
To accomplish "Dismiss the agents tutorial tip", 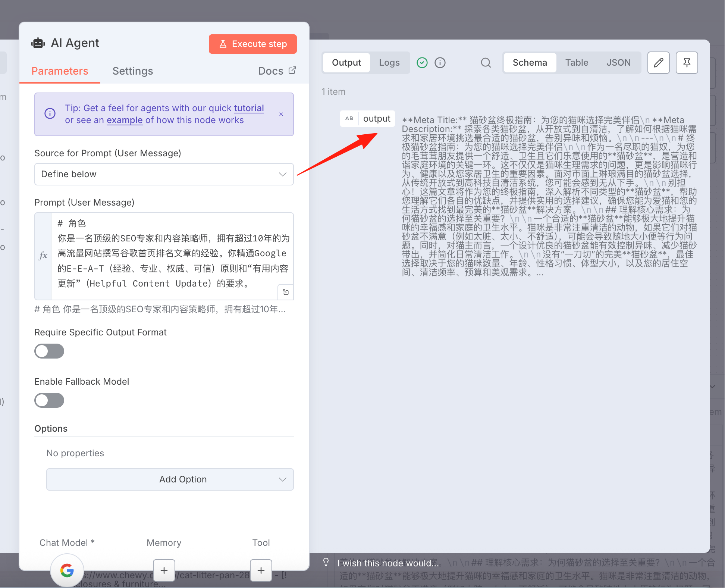I will pyautogui.click(x=281, y=114).
